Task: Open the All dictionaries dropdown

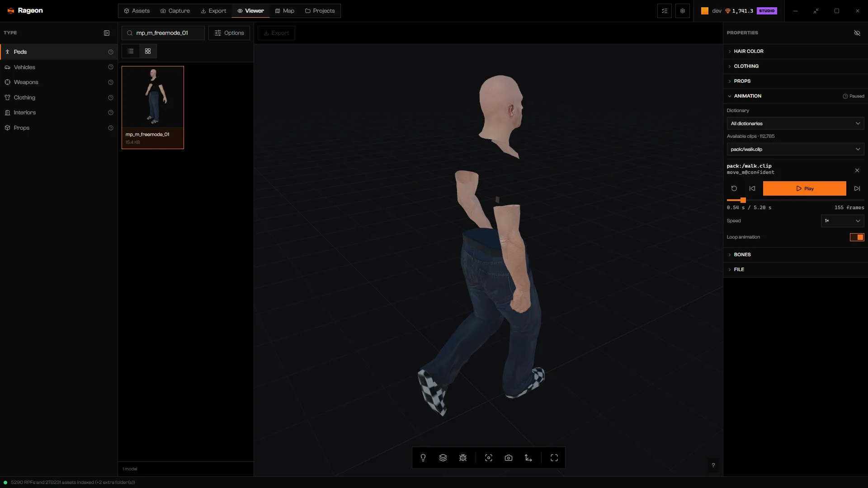Action: tap(795, 123)
